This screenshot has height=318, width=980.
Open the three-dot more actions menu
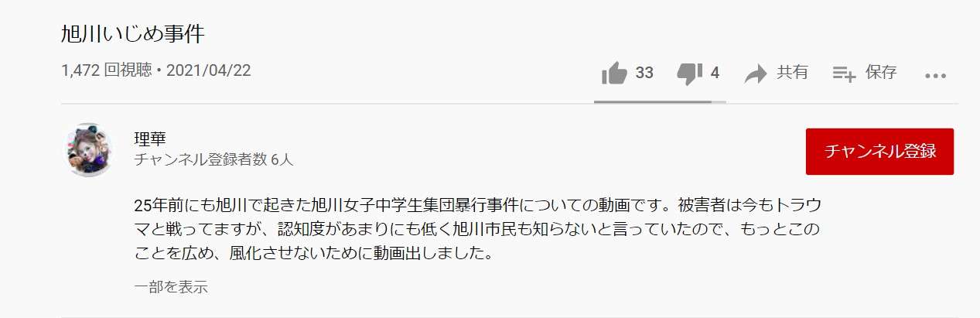tap(936, 75)
